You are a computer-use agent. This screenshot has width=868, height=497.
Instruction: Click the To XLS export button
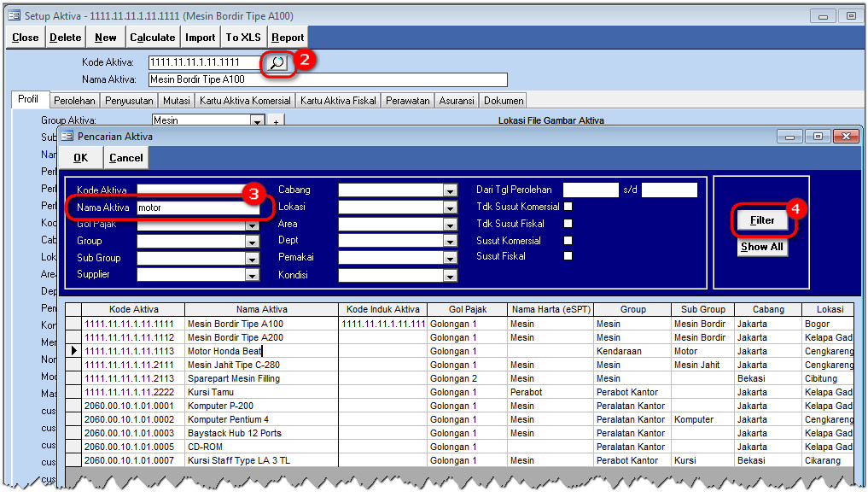click(243, 38)
